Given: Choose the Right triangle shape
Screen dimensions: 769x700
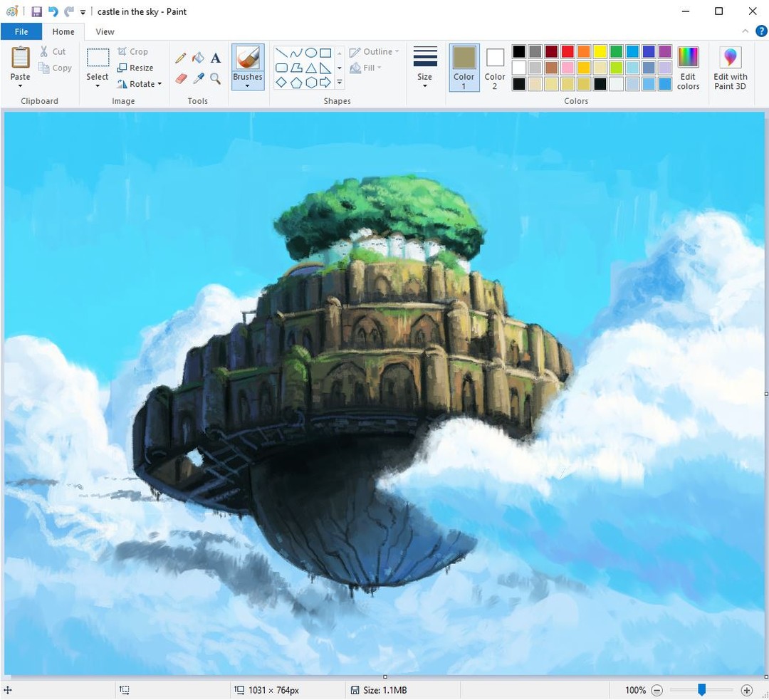Looking at the screenshot, I should click(x=325, y=68).
